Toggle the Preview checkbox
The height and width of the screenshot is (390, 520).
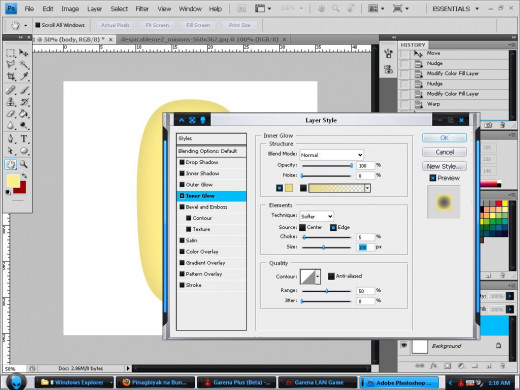(433, 178)
